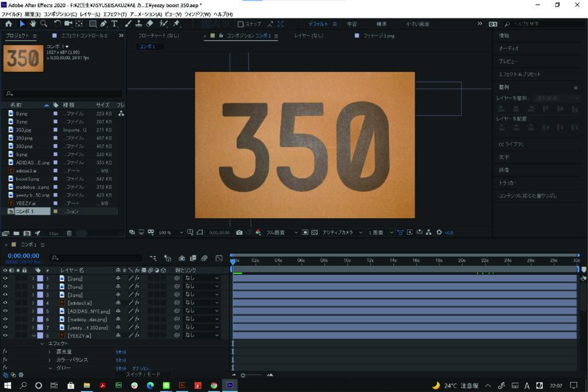Click the スイッチ / モード button
The image size is (588, 392).
[143, 374]
